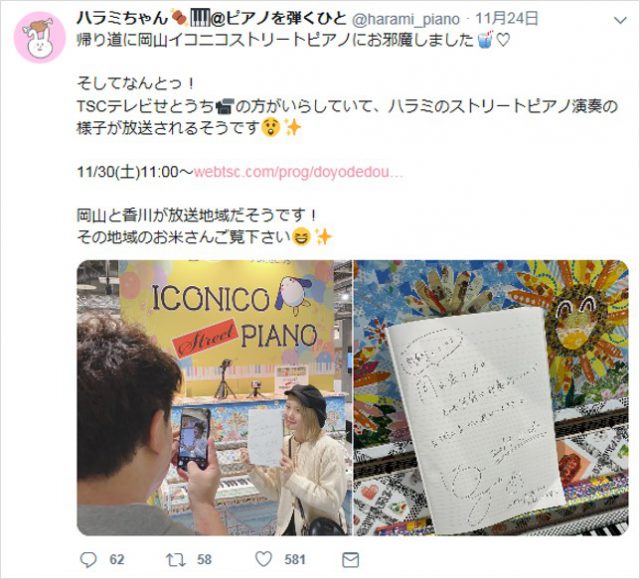
Task: Click the reply count 62
Action: (116, 559)
